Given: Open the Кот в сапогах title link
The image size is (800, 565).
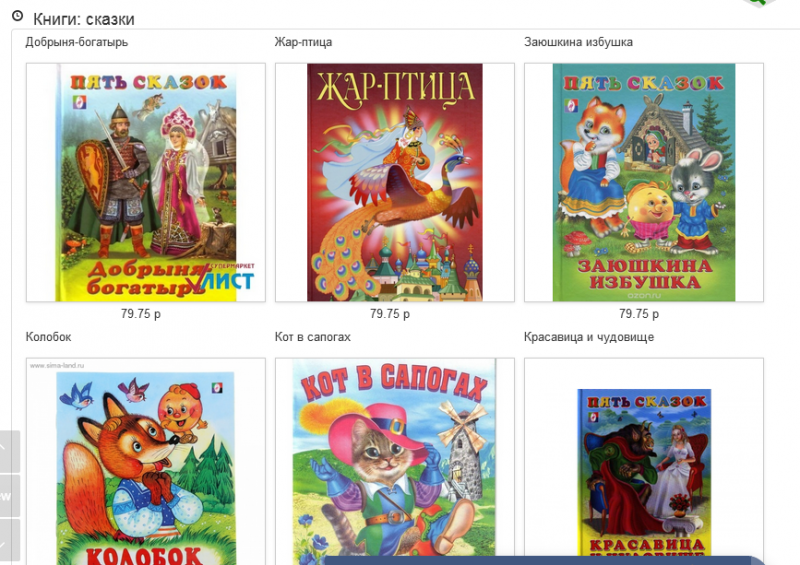Looking at the screenshot, I should click(312, 337).
